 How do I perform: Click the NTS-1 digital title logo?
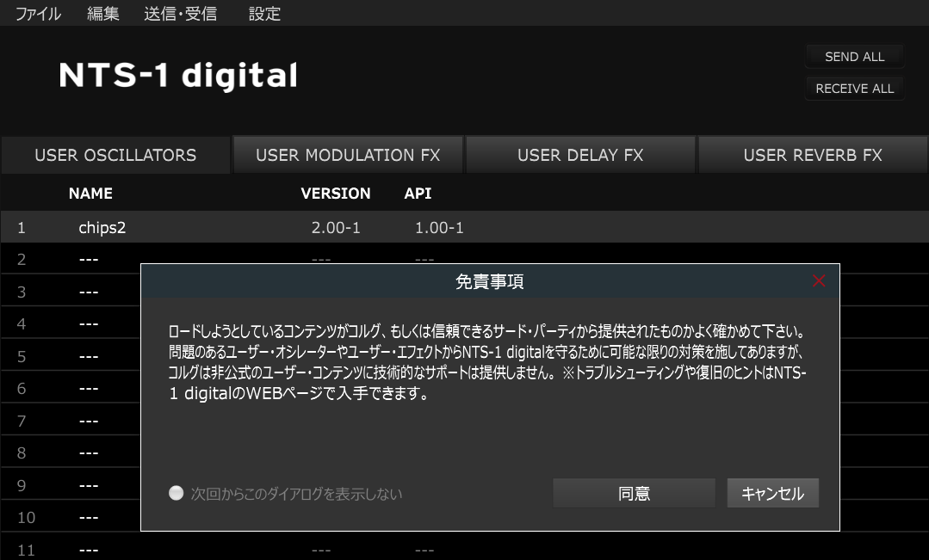pyautogui.click(x=177, y=75)
